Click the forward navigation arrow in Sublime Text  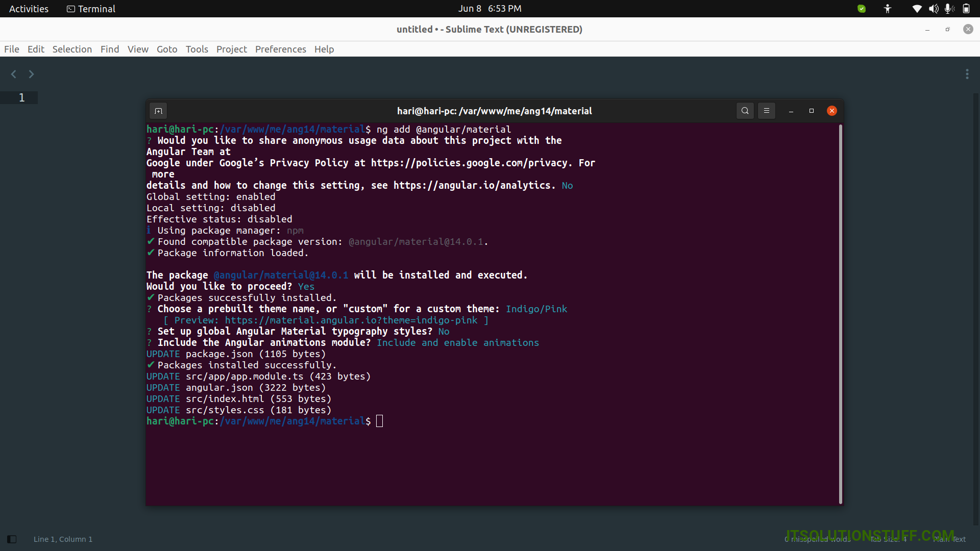pos(31,74)
